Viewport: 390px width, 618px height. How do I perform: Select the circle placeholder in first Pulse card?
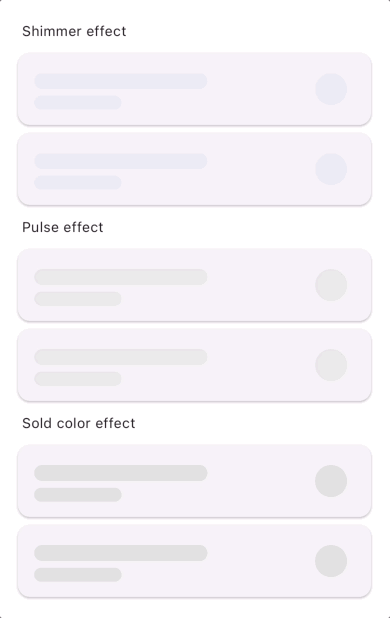click(331, 285)
